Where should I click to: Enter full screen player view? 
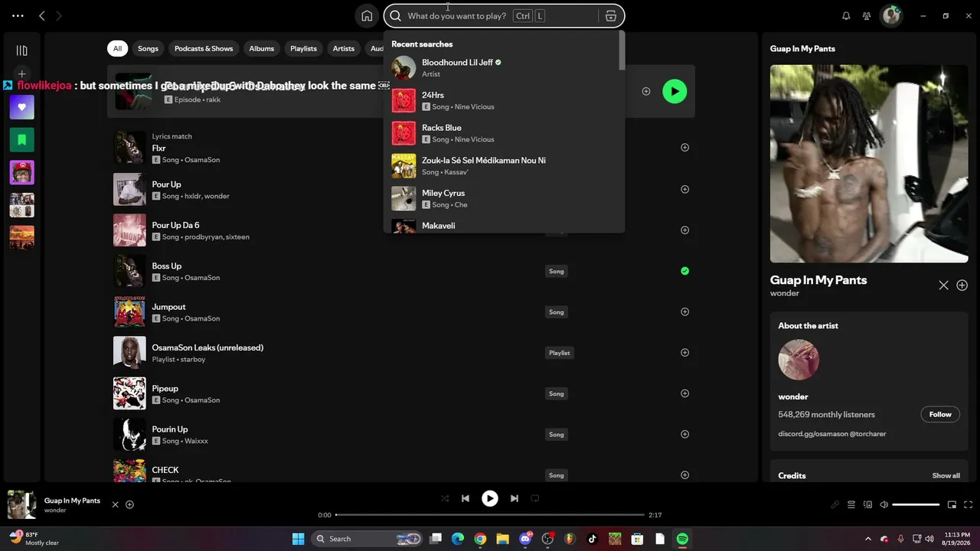(969, 505)
